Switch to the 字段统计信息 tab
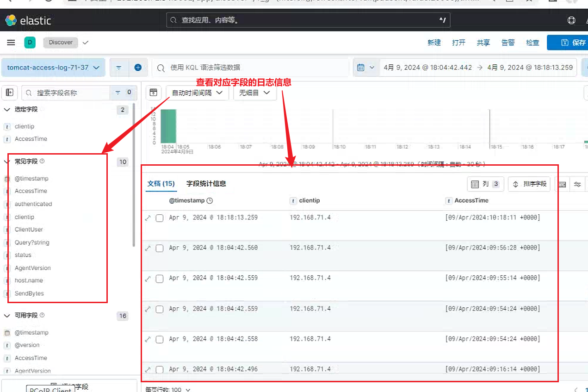Image resolution: width=588 pixels, height=392 pixels. pos(206,184)
